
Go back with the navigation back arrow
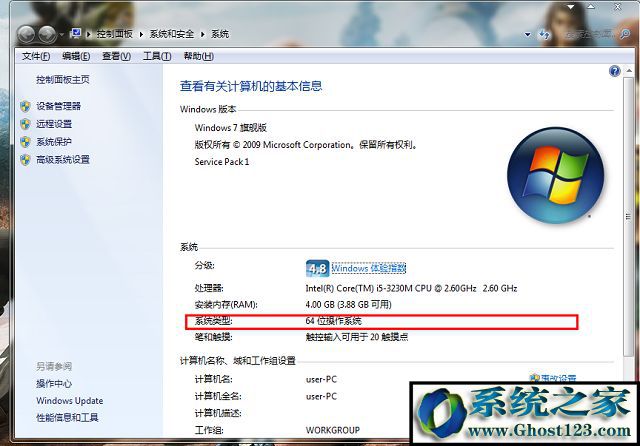click(x=27, y=34)
